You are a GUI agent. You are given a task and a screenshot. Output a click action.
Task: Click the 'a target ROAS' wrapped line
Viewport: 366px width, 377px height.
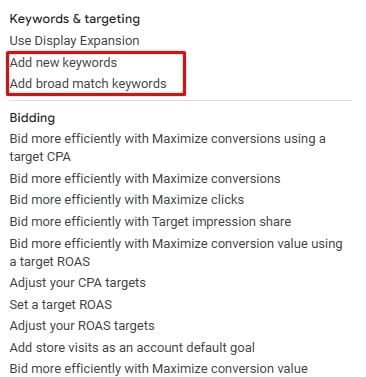pyautogui.click(x=50, y=262)
